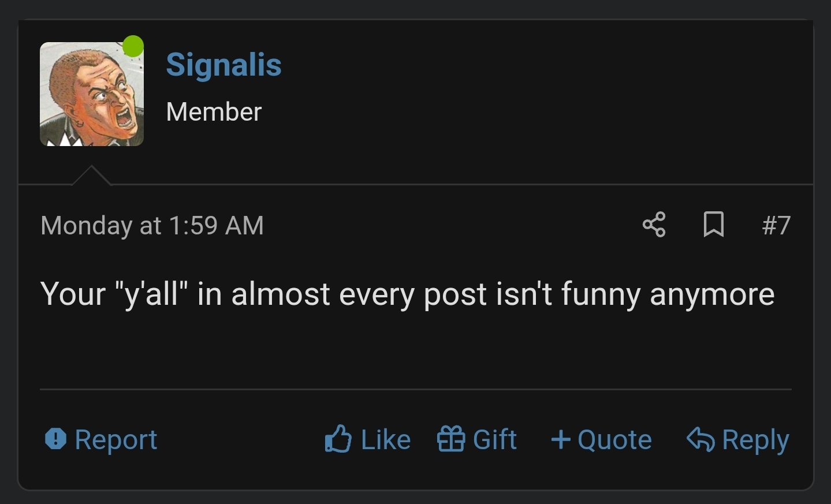Click the plus icon next to Quote
Image resolution: width=831 pixels, height=504 pixels.
point(560,439)
